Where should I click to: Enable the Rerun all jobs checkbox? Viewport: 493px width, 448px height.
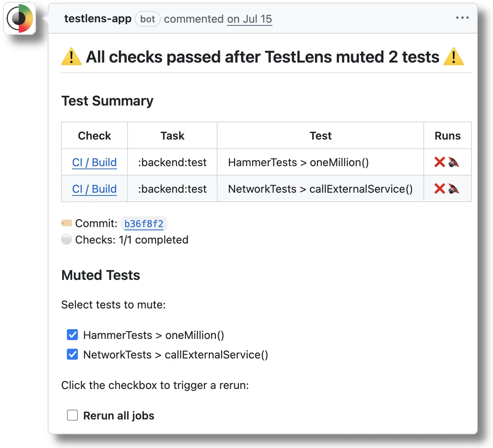[x=72, y=416]
